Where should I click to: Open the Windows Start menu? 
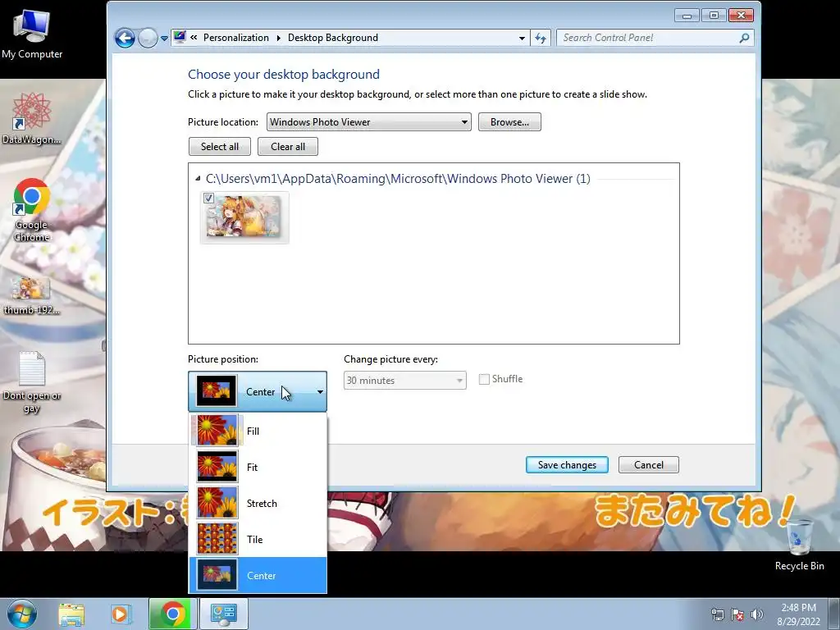click(x=21, y=614)
